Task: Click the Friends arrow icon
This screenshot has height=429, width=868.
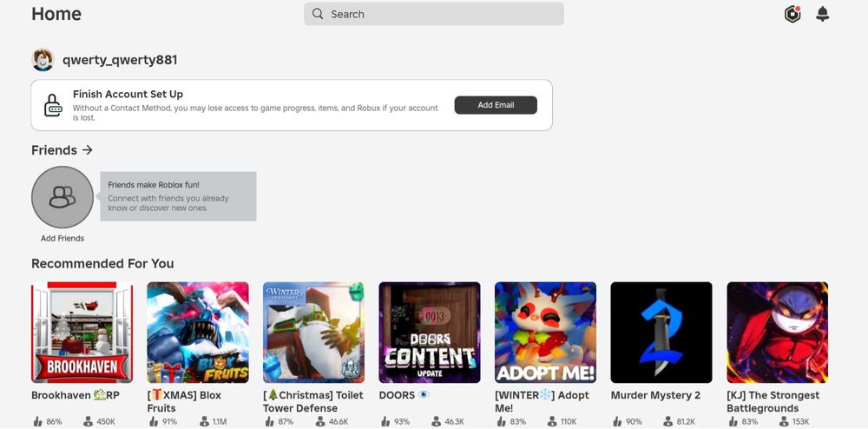Action: (88, 150)
